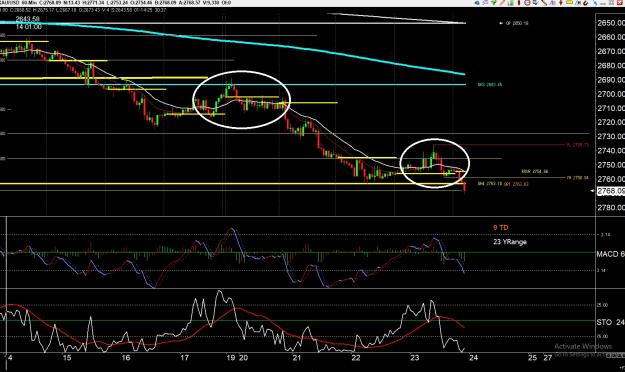625x372 pixels.
Task: Click the L:2753.24 low value in the header
Action: coord(116,3)
